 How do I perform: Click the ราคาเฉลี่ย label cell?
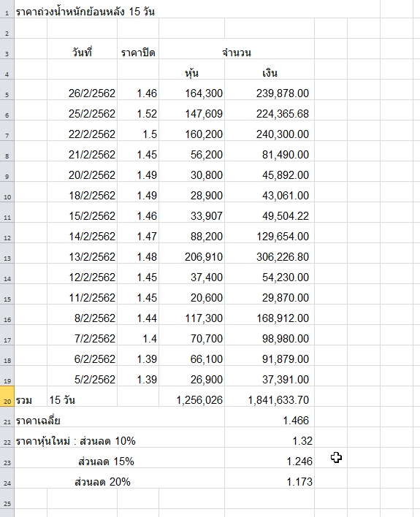pyautogui.click(x=38, y=421)
